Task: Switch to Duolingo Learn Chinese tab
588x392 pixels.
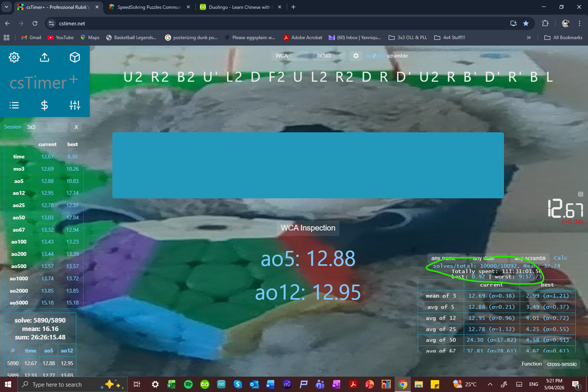Action: pyautogui.click(x=240, y=7)
